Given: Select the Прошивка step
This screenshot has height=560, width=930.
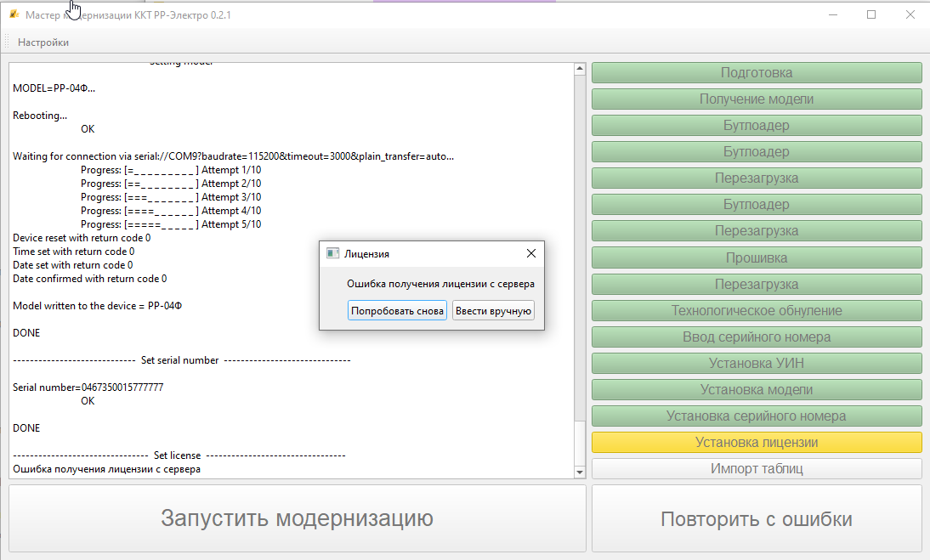Looking at the screenshot, I should click(757, 257).
